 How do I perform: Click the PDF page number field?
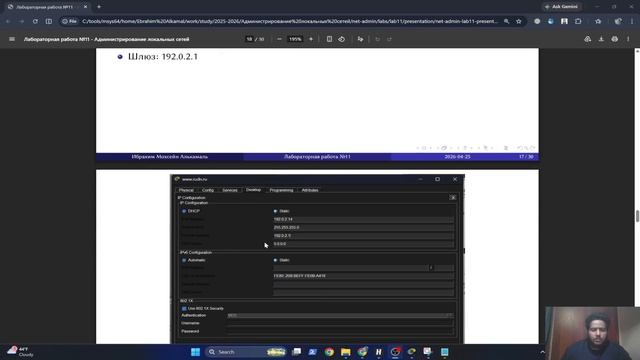pos(249,39)
